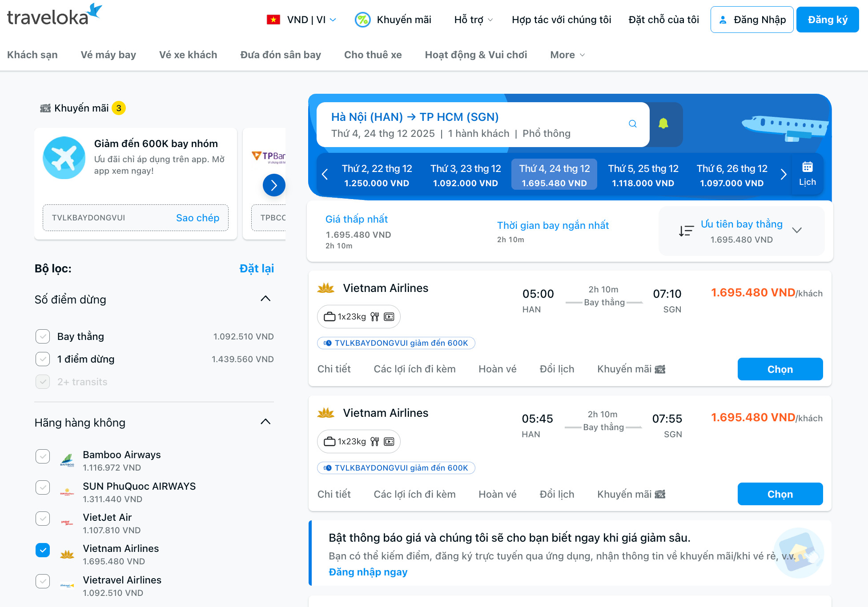This screenshot has width=868, height=607.
Task: Collapse the Số điểm dừng filter section
Action: pyautogui.click(x=266, y=298)
